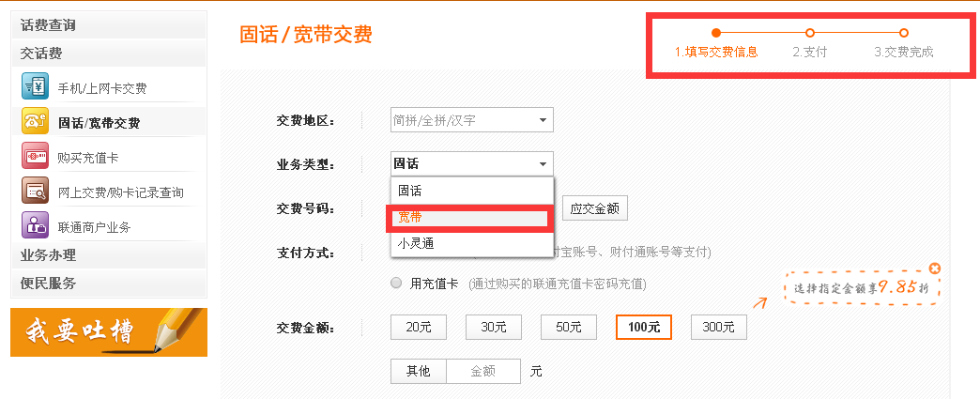Click the yellow landline telephone icon
Viewport: 980px width, 399px height.
tap(35, 121)
